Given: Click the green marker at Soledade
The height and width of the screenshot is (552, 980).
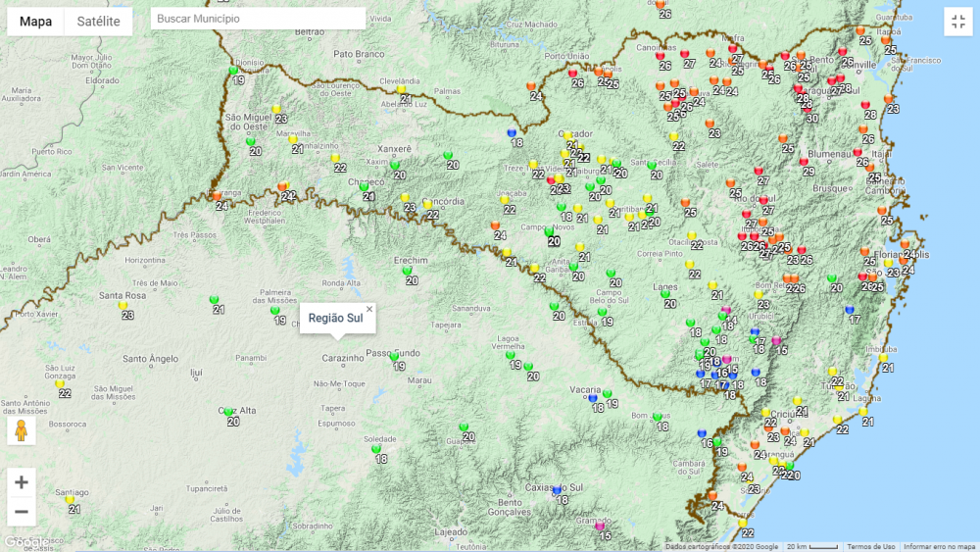Looking at the screenshot, I should 376,449.
